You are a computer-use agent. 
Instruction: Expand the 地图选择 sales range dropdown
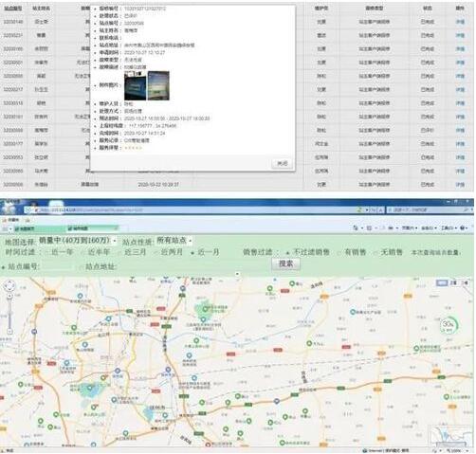coord(78,241)
